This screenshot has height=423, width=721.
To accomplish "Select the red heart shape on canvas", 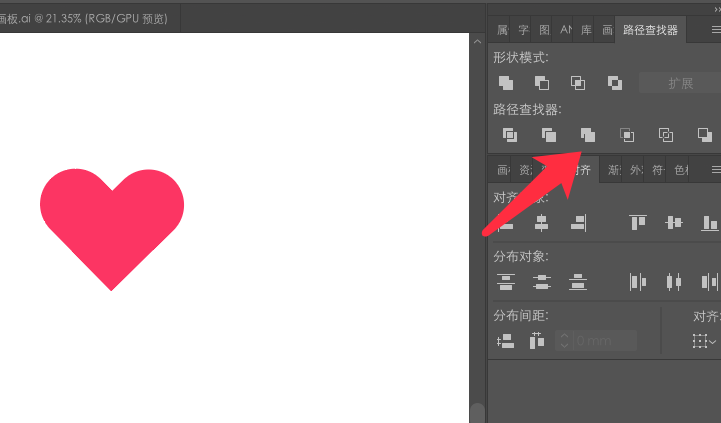I will (112, 228).
